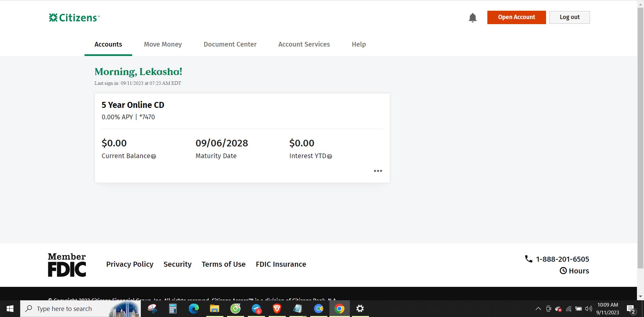Click the clock icon next to Hours

[563, 271]
